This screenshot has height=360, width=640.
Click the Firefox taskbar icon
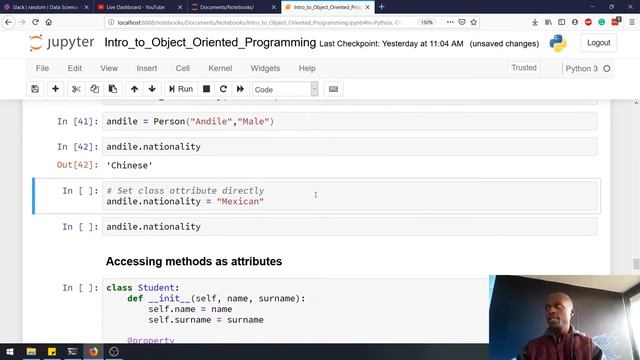click(x=93, y=351)
